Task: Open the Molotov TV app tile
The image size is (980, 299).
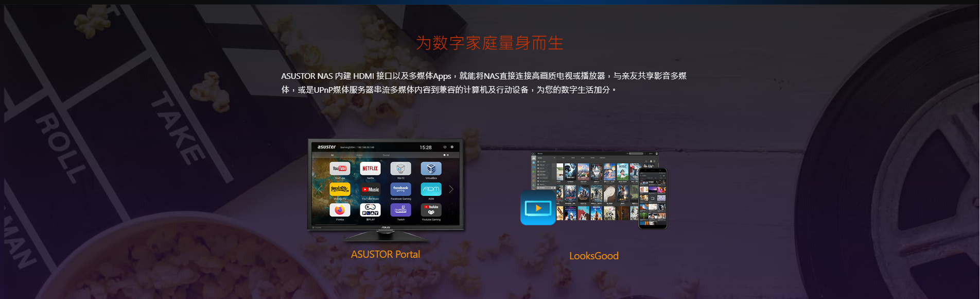Action: click(340, 189)
